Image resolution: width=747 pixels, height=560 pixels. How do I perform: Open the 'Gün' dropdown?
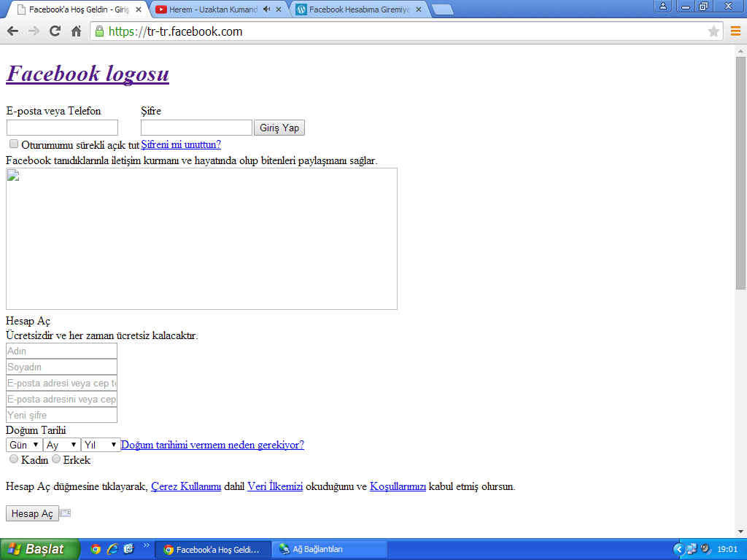tap(23, 444)
